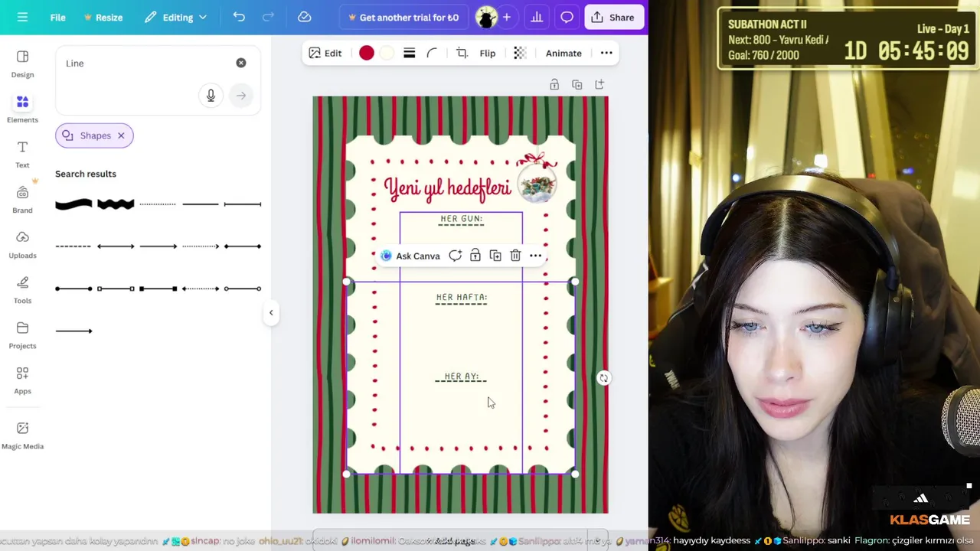The height and width of the screenshot is (551, 980).
Task: Add a new page icon
Action: point(599,85)
